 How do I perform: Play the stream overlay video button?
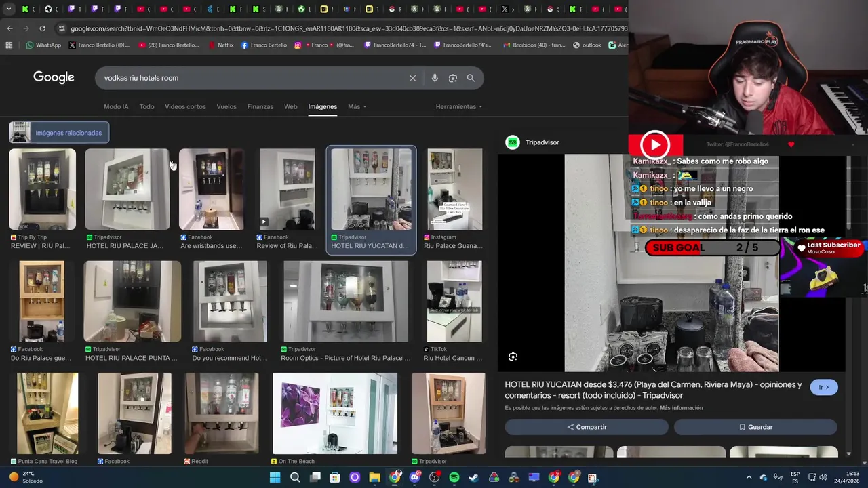pyautogui.click(x=654, y=145)
